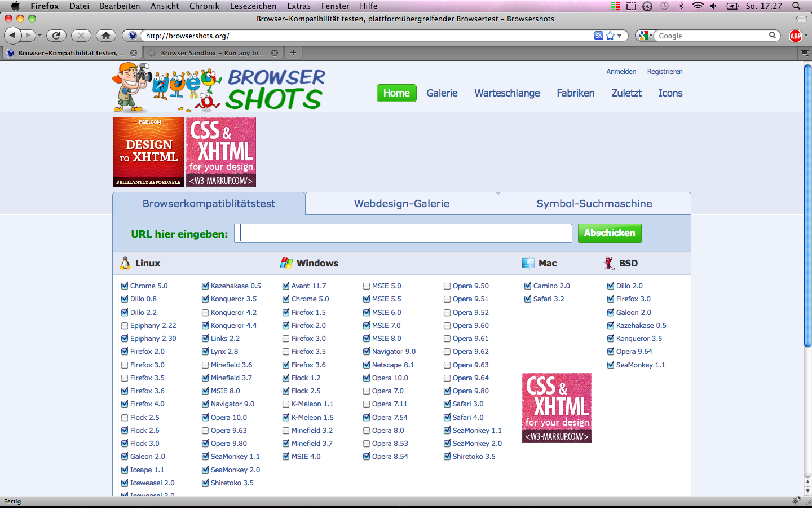The image size is (812, 508).
Task: Open the back/forward history dropdown arrow
Action: 39,36
